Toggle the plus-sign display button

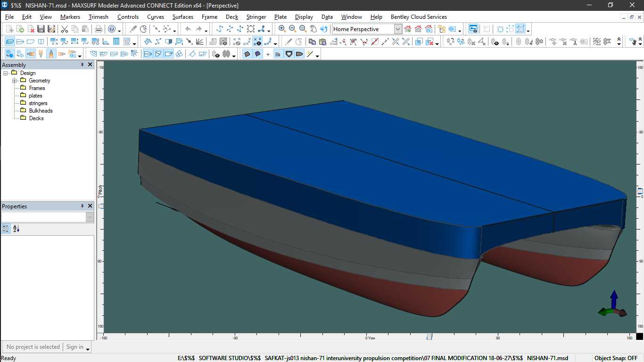(268, 54)
